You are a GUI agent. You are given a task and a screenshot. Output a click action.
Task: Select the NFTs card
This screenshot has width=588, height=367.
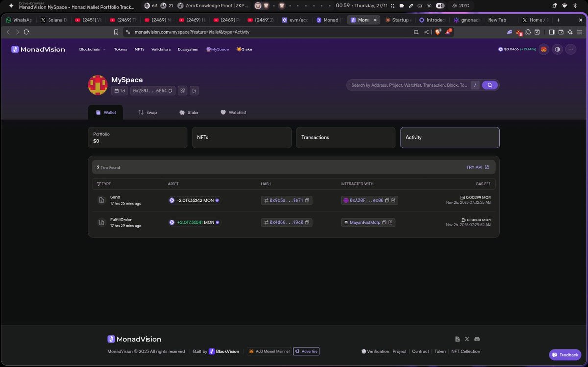coord(242,138)
